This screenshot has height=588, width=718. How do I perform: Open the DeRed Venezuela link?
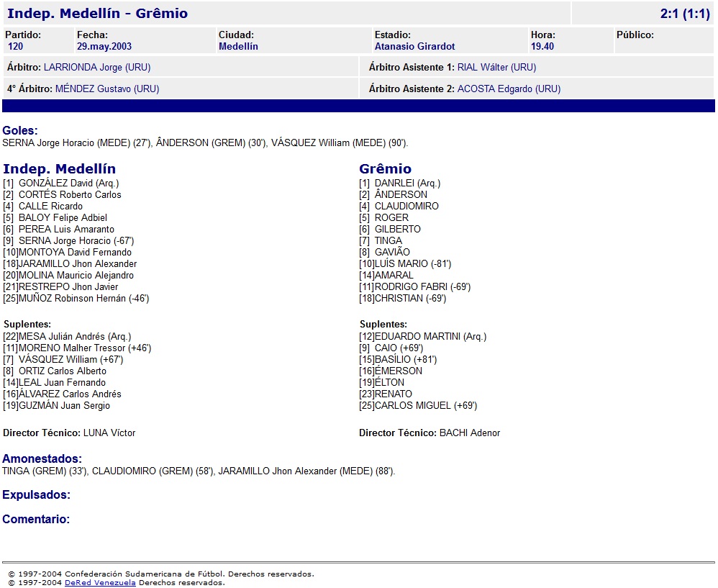[x=100, y=582]
